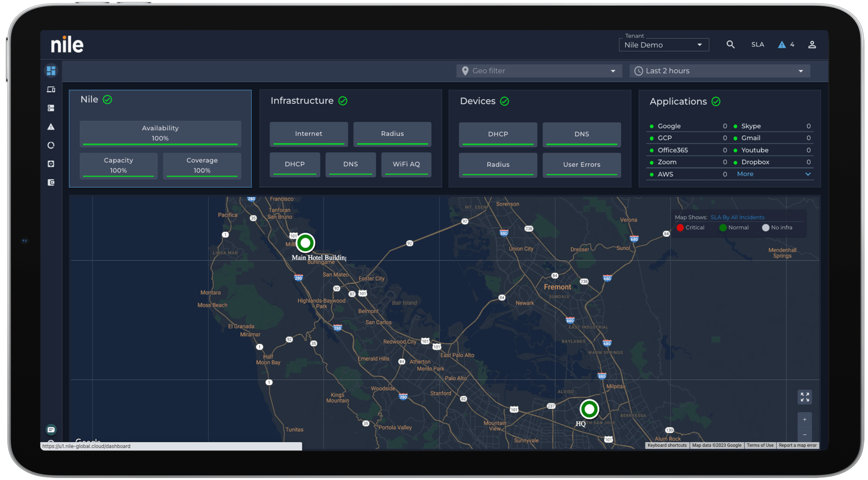Open the Tenant dropdown showing Nile Demo
This screenshot has width=868, height=480.
coord(664,45)
